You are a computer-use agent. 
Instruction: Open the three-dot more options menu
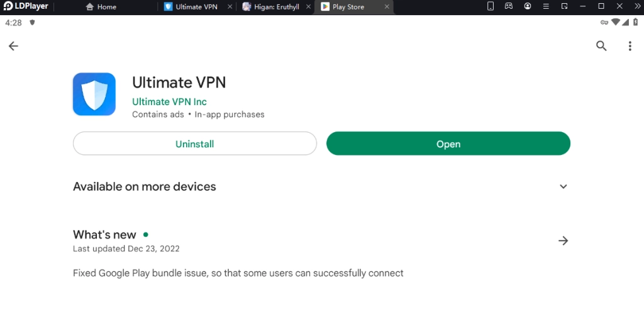(630, 46)
